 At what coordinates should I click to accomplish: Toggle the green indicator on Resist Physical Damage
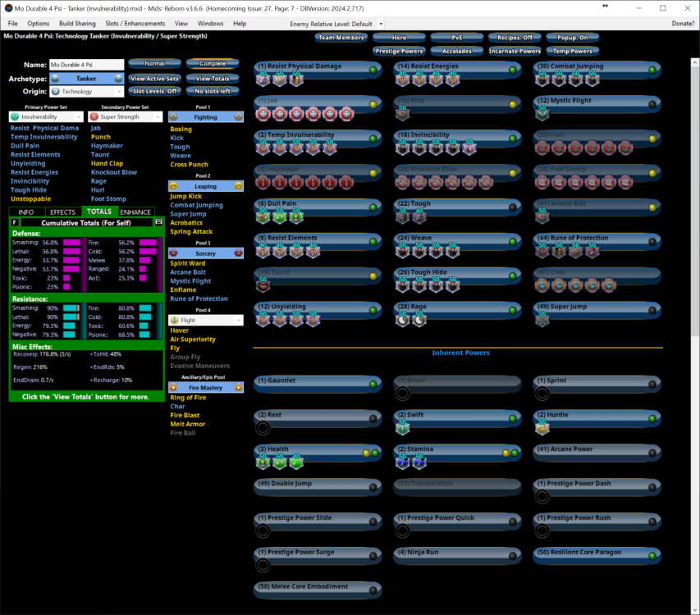pos(373,70)
